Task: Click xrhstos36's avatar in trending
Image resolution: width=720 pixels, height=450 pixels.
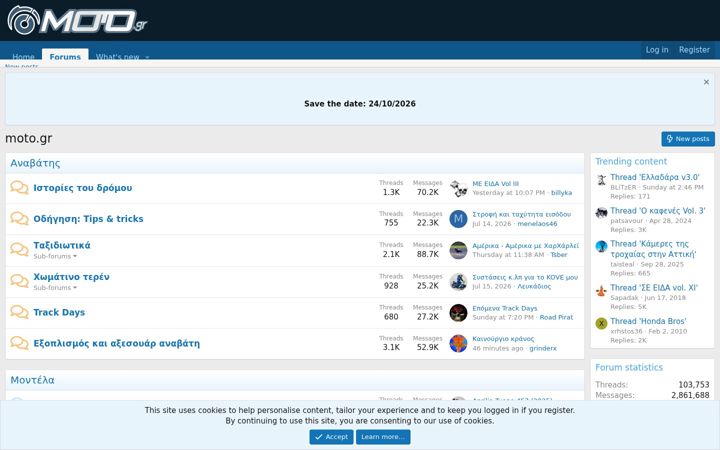Action: [601, 323]
